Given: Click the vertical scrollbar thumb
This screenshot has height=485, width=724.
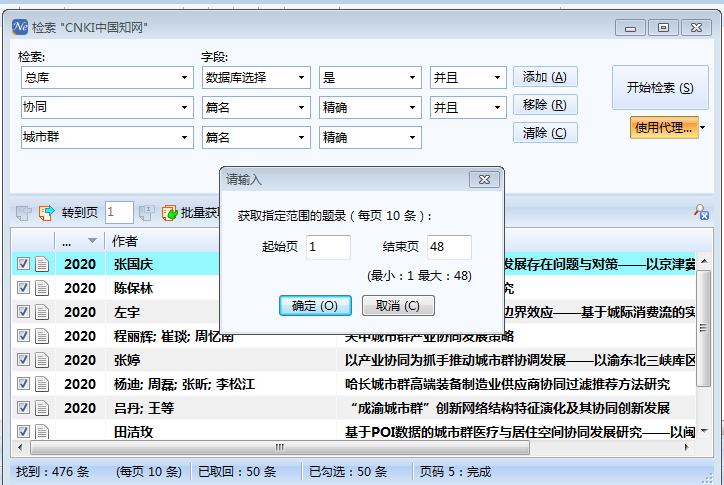Looking at the screenshot, I should (x=703, y=328).
